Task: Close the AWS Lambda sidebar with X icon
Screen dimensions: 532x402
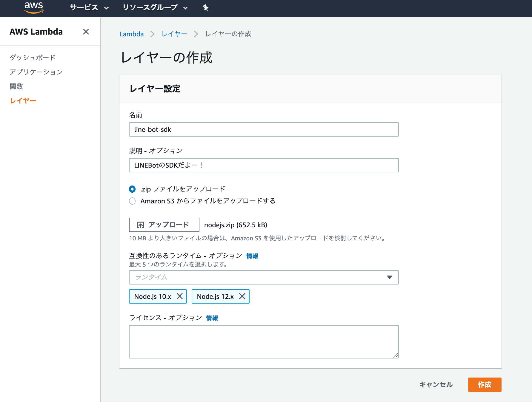Action: click(x=86, y=31)
